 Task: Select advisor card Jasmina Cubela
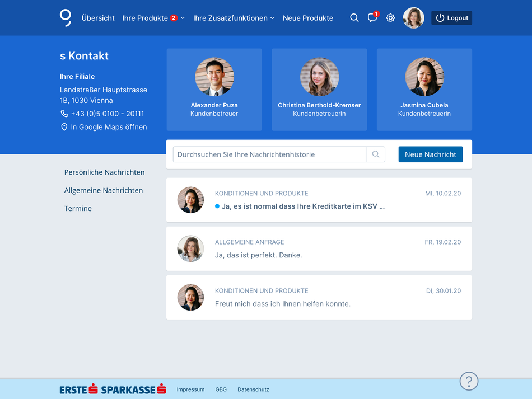coord(424,90)
